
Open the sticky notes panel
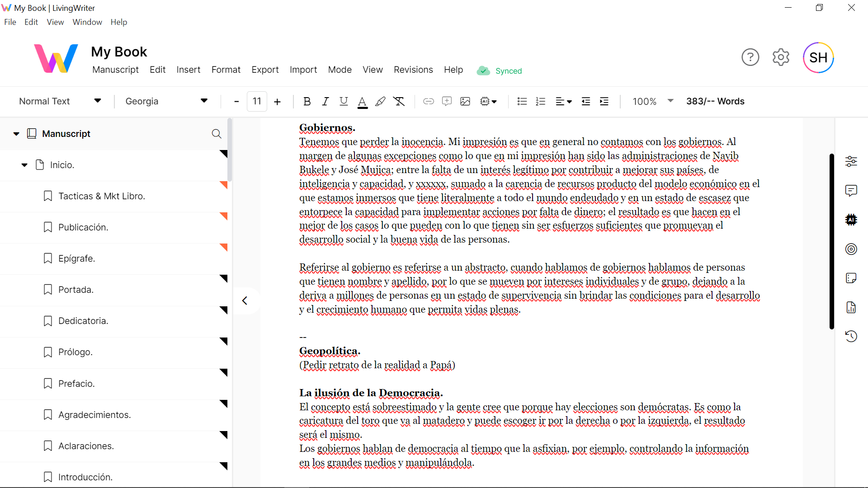tap(851, 278)
